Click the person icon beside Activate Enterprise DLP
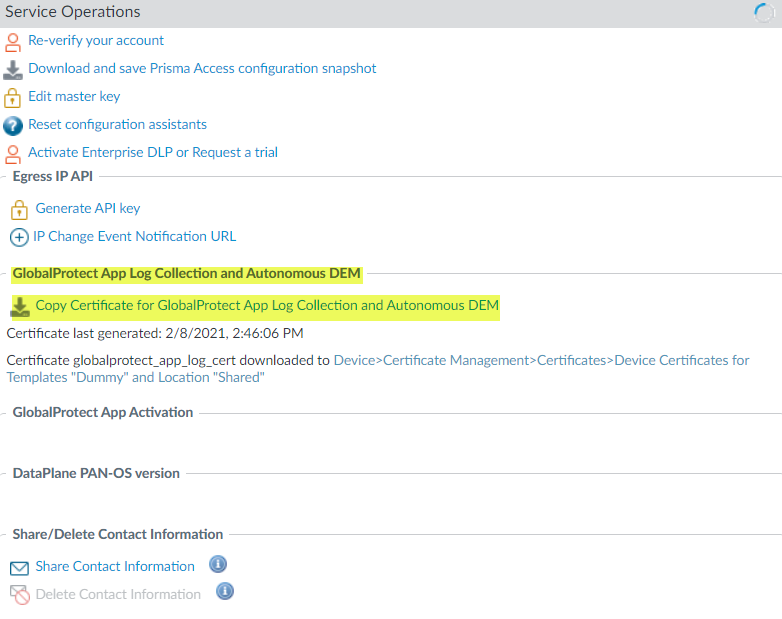The image size is (782, 619). [13, 154]
